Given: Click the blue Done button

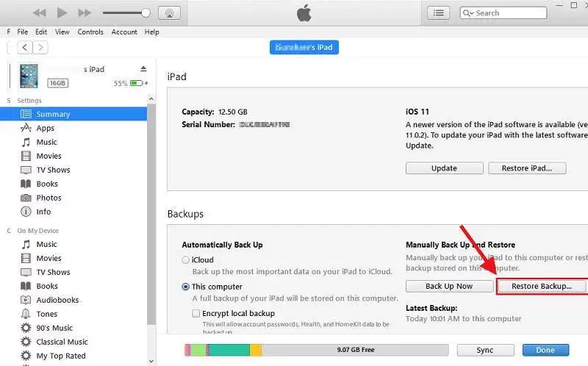Looking at the screenshot, I should (x=545, y=351).
